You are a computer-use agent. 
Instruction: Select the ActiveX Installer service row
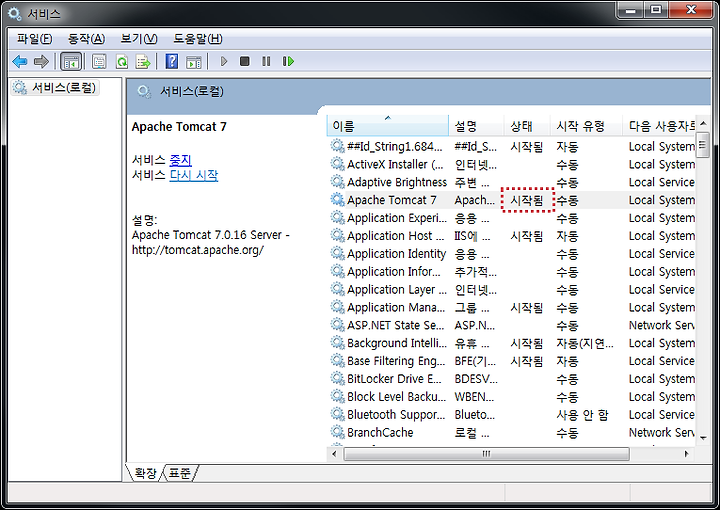coord(512,164)
